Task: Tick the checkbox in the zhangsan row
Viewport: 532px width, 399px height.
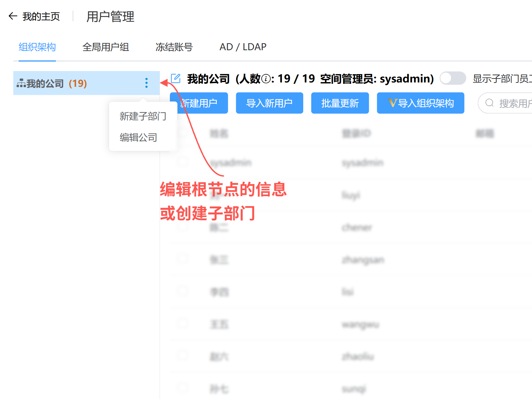Action: (x=183, y=259)
